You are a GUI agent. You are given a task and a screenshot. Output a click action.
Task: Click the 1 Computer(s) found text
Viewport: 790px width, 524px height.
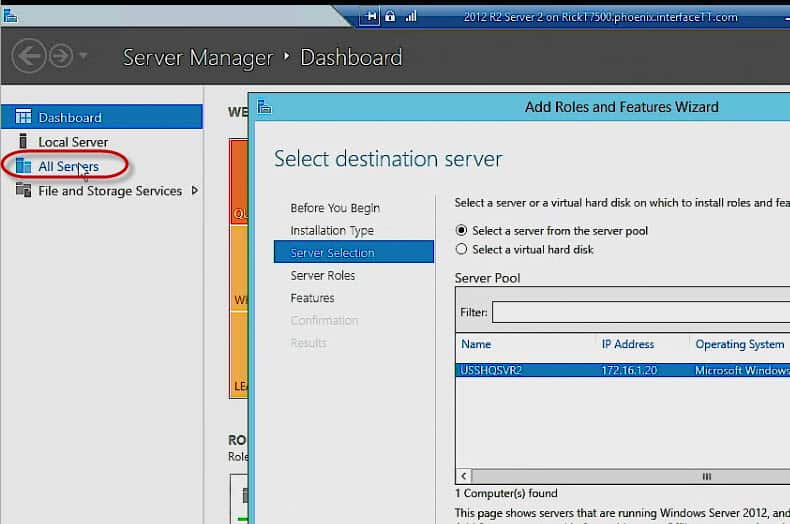[x=506, y=493]
